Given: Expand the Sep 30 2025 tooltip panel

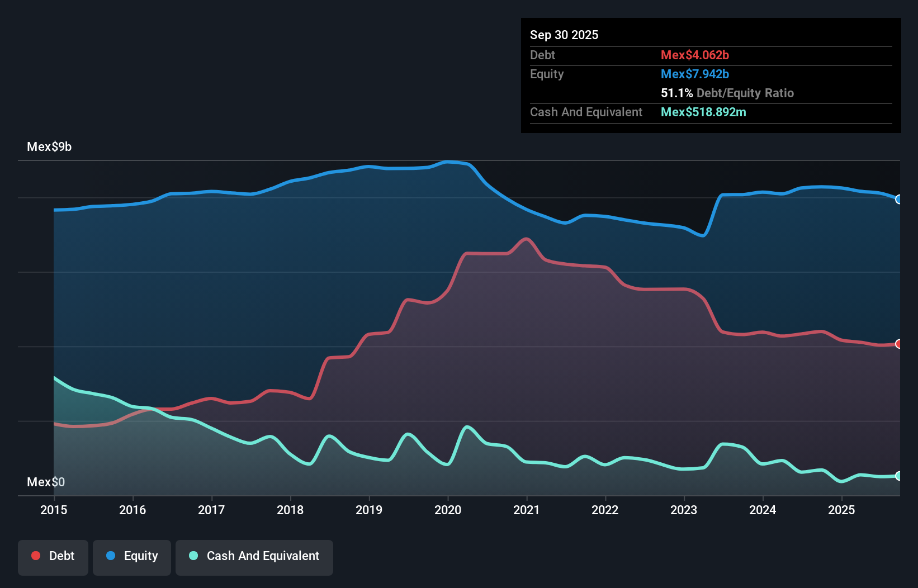Looking at the screenshot, I should 564,35.
